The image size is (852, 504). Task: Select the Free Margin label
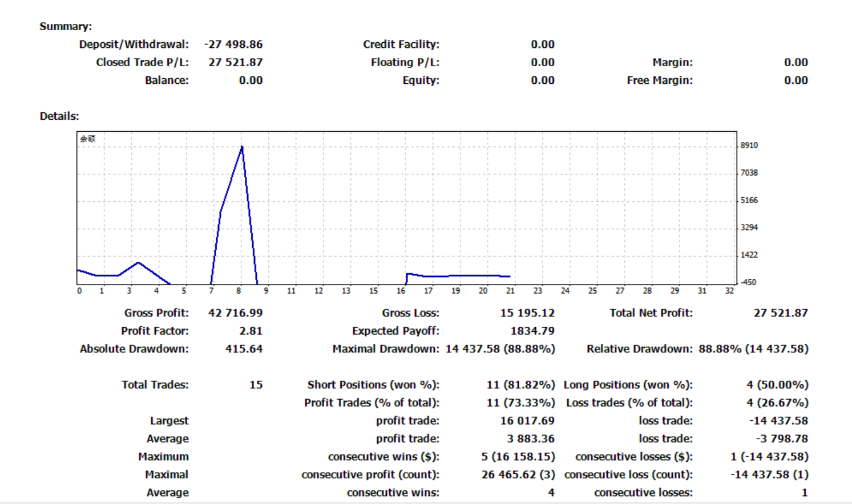660,80
